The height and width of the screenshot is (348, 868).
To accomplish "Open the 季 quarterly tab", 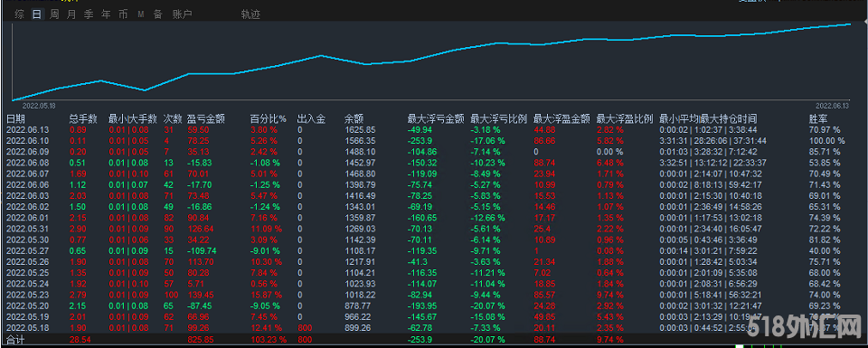I will (89, 14).
